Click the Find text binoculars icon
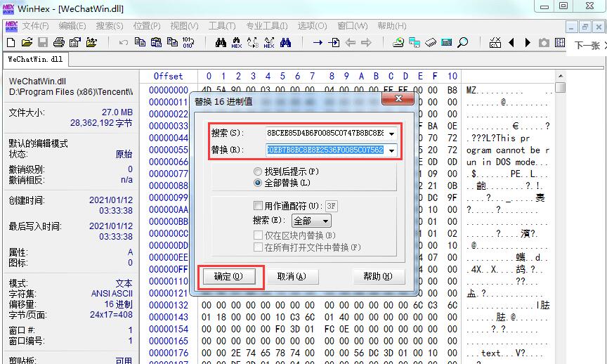The image size is (607, 364). pyautogui.click(x=221, y=43)
